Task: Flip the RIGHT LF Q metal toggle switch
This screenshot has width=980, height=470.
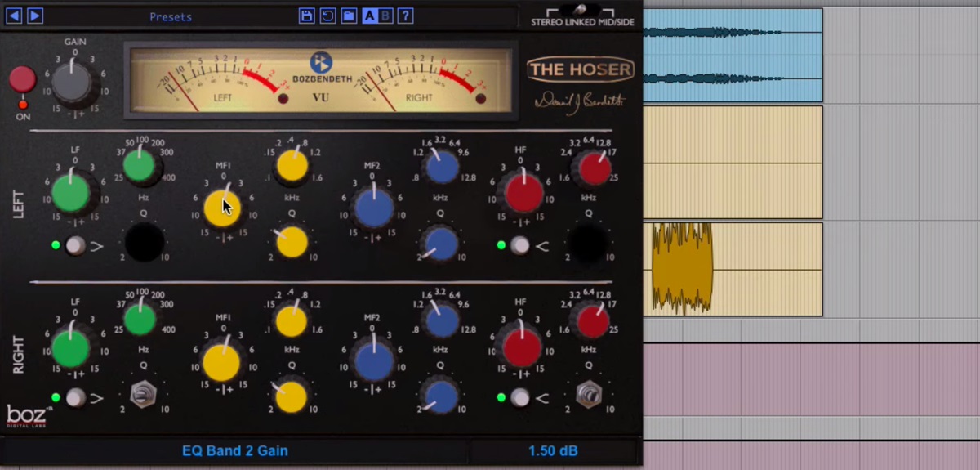Action: (x=144, y=395)
